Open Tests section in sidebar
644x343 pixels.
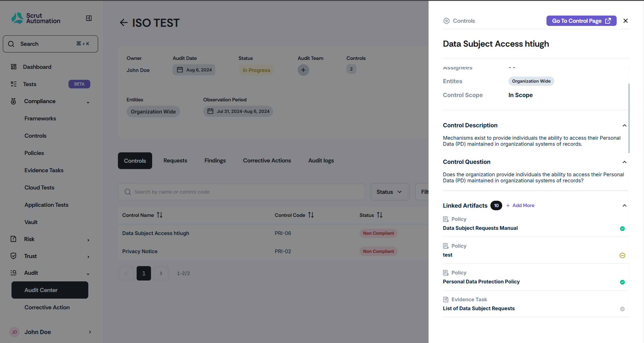30,84
